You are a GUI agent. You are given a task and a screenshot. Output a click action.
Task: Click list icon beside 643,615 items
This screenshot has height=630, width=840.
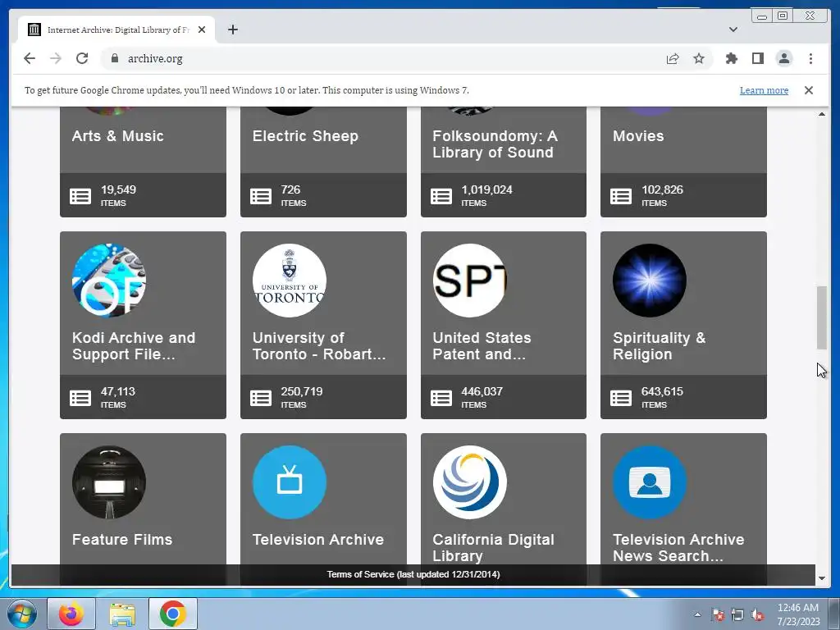[x=621, y=398]
